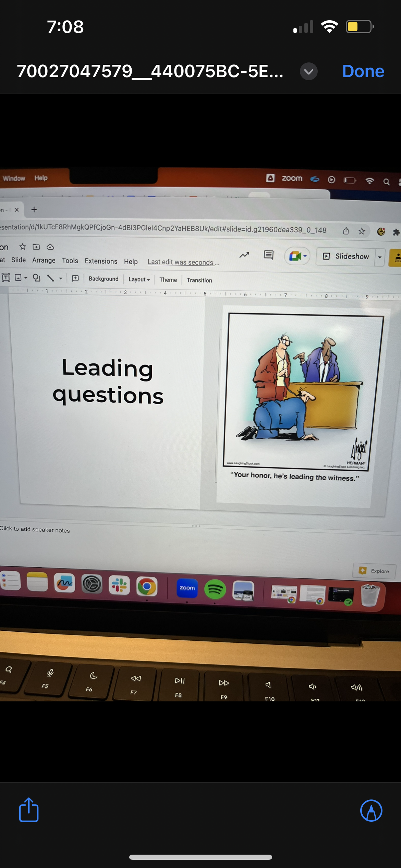Click the battery icon in Mac menu bar
This screenshot has height=868, width=401.
pyautogui.click(x=350, y=180)
